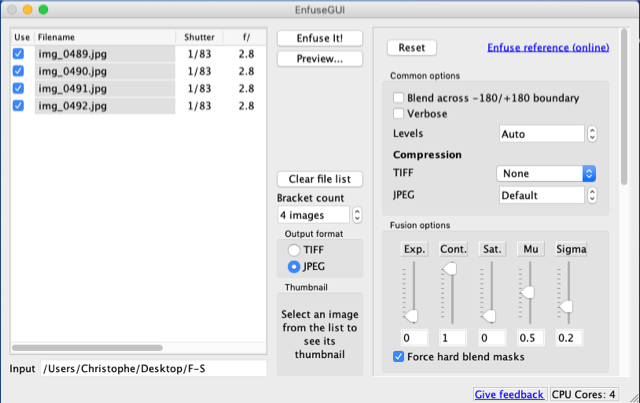Open the Preview... dialog

tap(319, 59)
